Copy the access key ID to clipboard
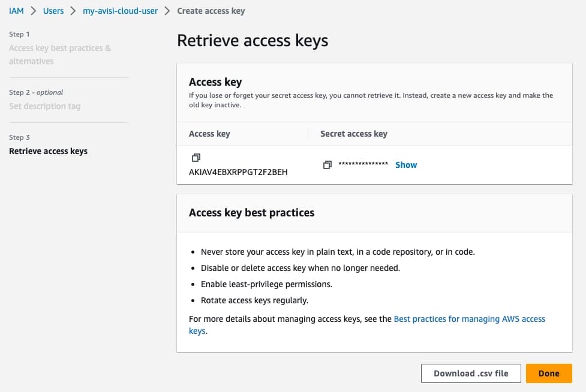Image resolution: width=586 pixels, height=392 pixels. coord(195,157)
